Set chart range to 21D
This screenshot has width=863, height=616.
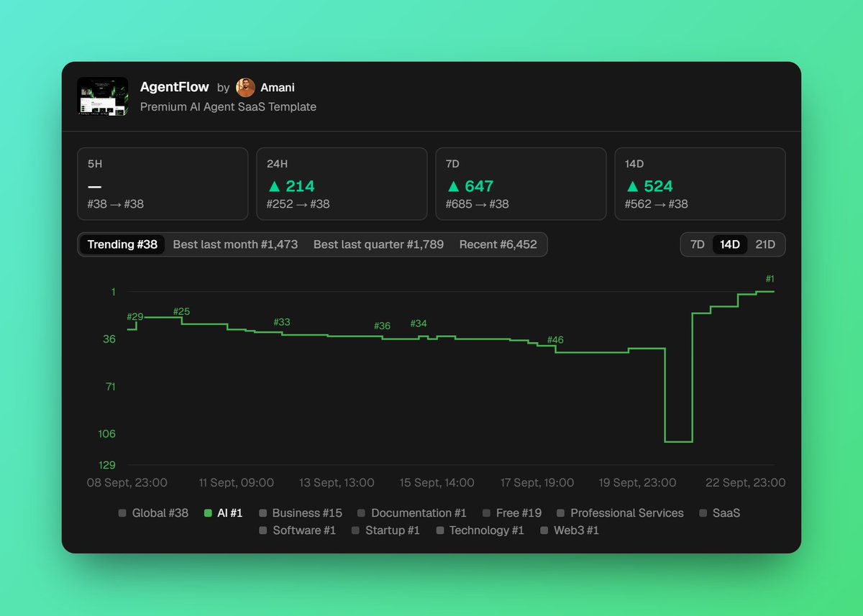coord(765,244)
